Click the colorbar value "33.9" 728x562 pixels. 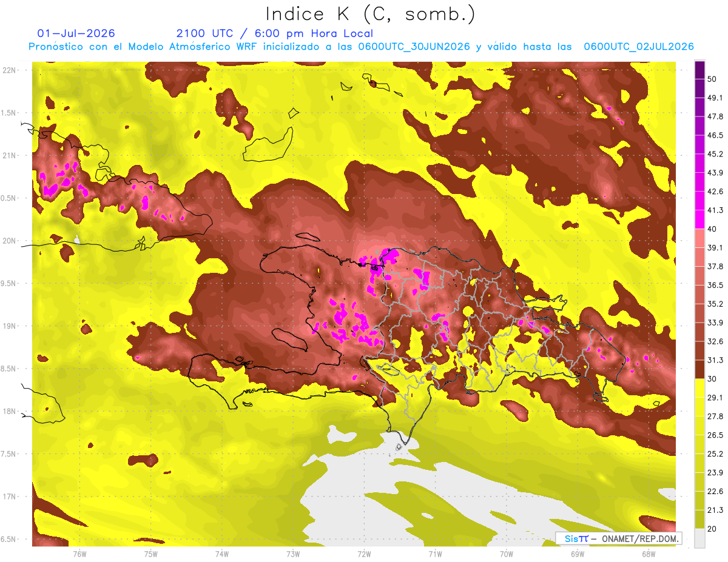pyautogui.click(x=716, y=323)
